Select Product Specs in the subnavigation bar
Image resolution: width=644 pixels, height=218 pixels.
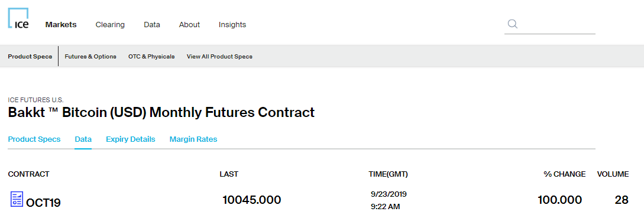[30, 57]
